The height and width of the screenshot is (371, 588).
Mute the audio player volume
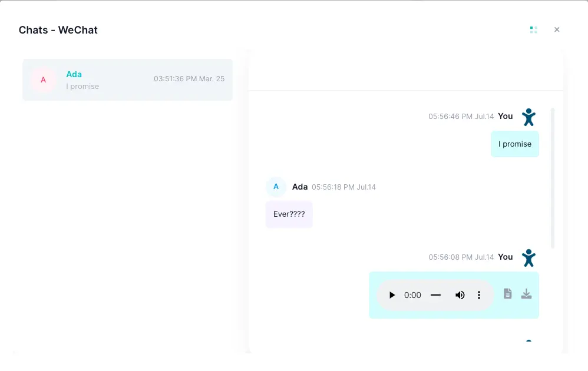[x=460, y=295]
